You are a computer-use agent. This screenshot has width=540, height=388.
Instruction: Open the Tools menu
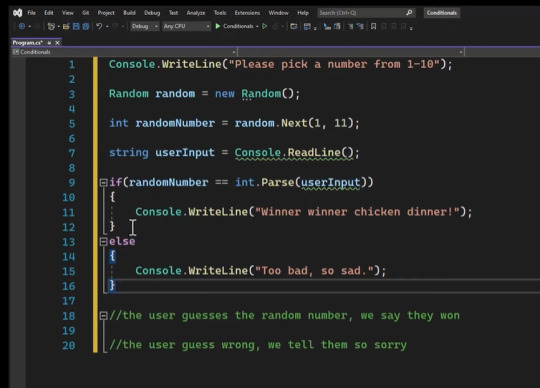coord(220,13)
